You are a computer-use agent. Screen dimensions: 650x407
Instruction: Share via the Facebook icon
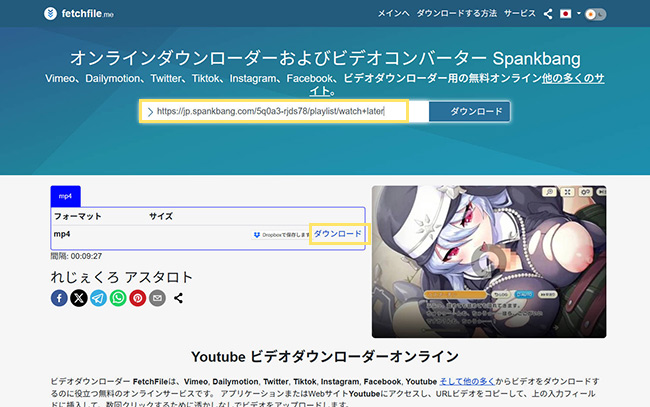(x=59, y=298)
